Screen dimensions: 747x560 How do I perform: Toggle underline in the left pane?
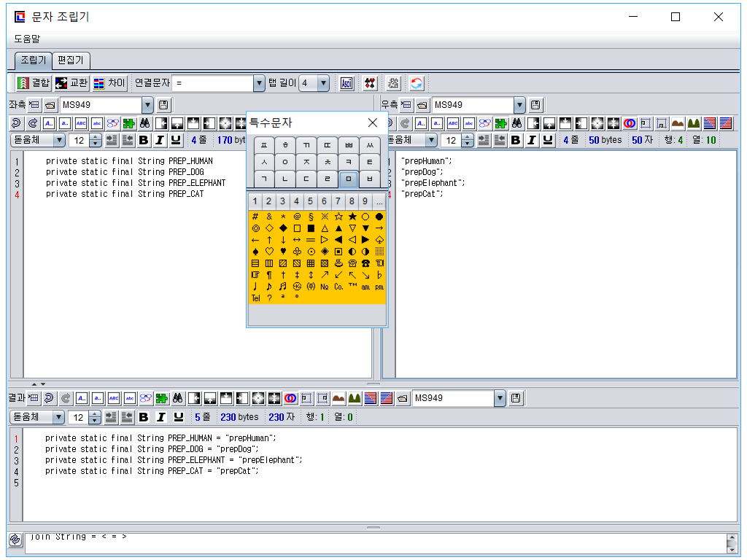click(176, 140)
